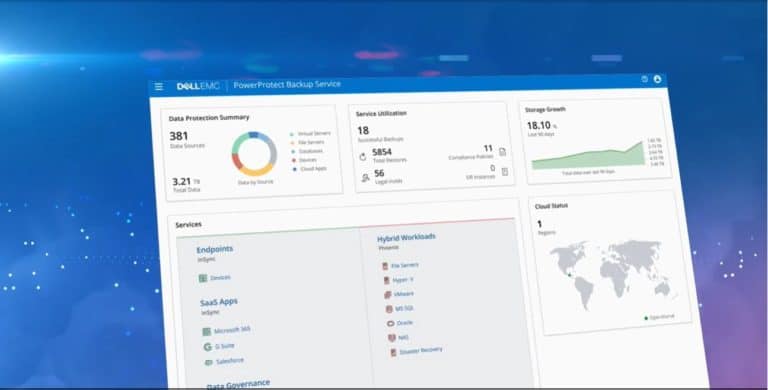Click the Legal Holds person icon
The image size is (768, 390).
pyautogui.click(x=365, y=178)
